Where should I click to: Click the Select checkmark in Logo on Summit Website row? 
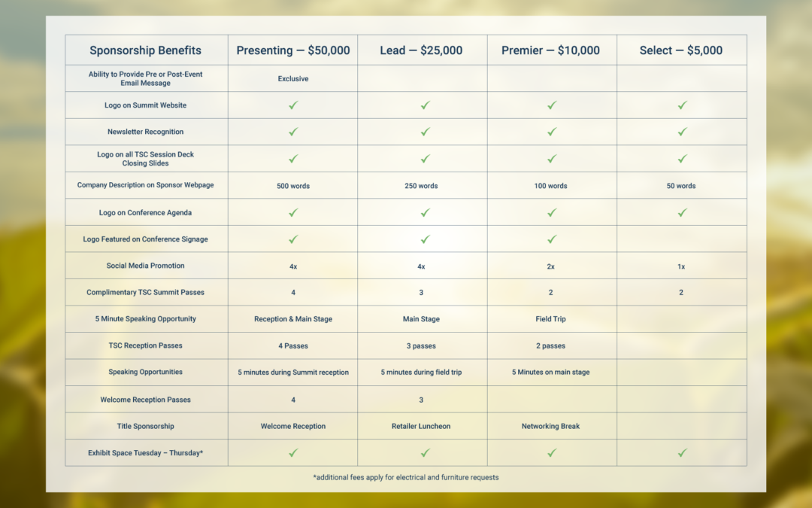pos(683,105)
